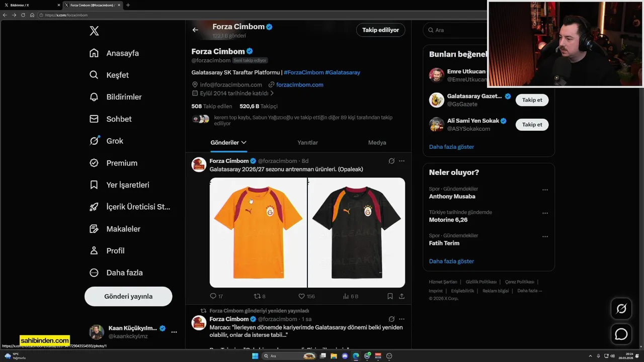Open File Explorer from taskbar

click(x=334, y=356)
